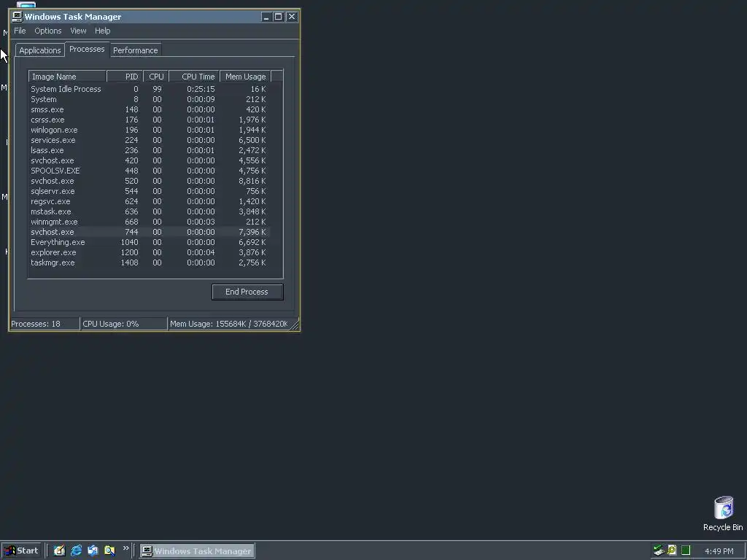Select the System Idle Process row
747x560 pixels.
(x=149, y=89)
